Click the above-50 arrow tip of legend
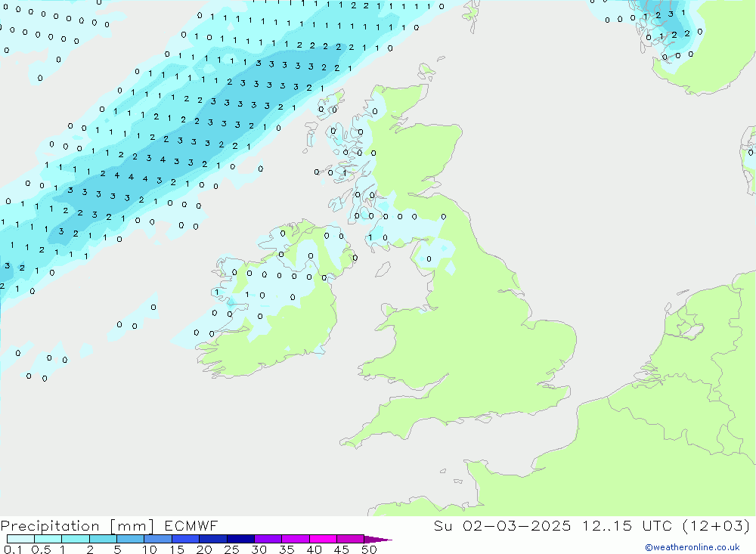Image resolution: width=756 pixels, height=554 pixels. (x=377, y=539)
